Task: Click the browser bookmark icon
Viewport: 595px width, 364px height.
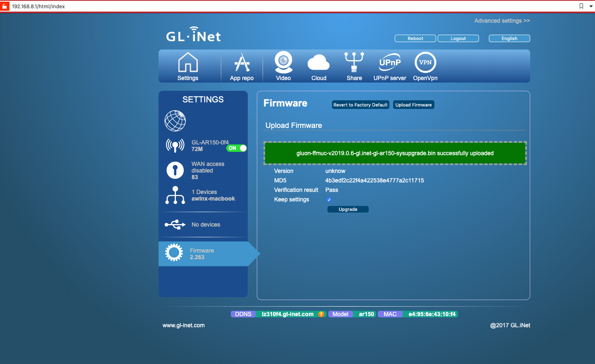Action: (x=581, y=6)
